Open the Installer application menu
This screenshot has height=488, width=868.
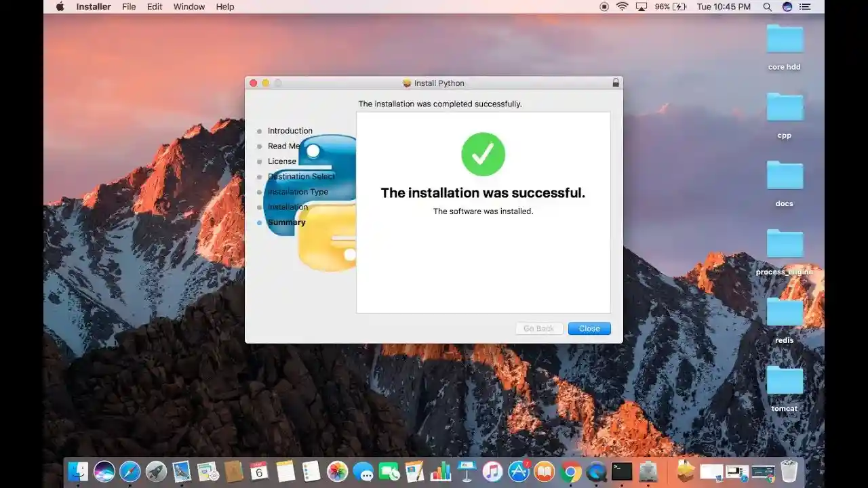tap(94, 7)
